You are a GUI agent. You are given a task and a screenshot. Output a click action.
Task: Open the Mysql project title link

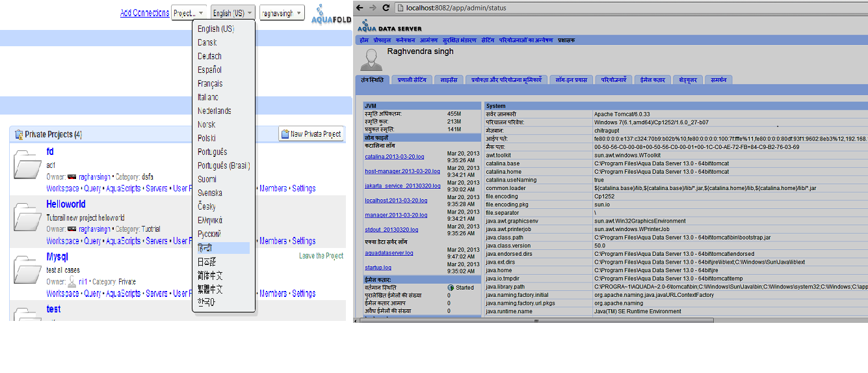click(57, 256)
